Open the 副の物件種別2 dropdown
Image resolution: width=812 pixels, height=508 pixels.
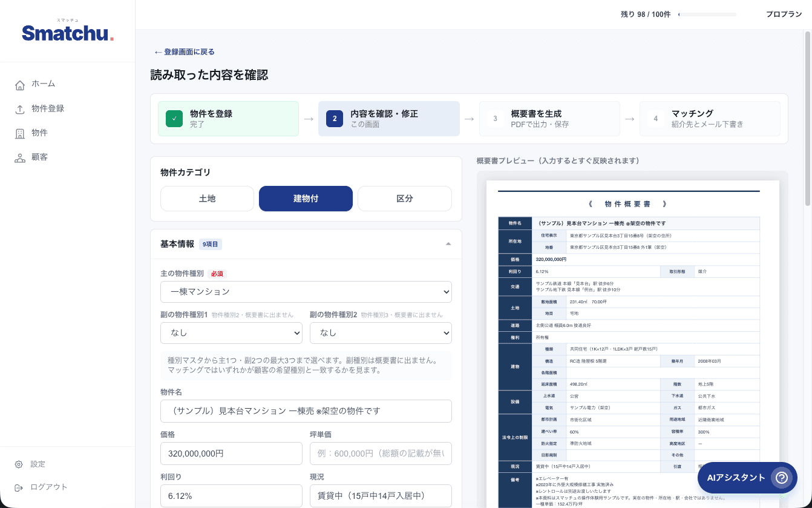(381, 332)
